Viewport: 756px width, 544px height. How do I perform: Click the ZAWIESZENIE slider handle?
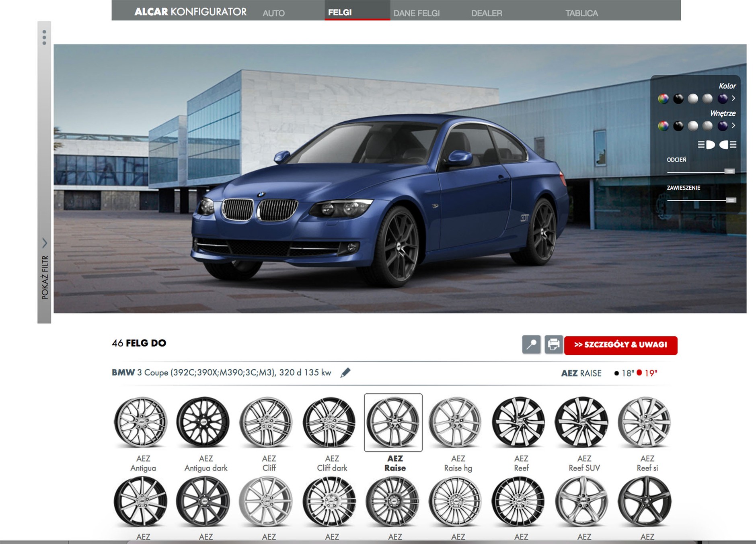731,200
